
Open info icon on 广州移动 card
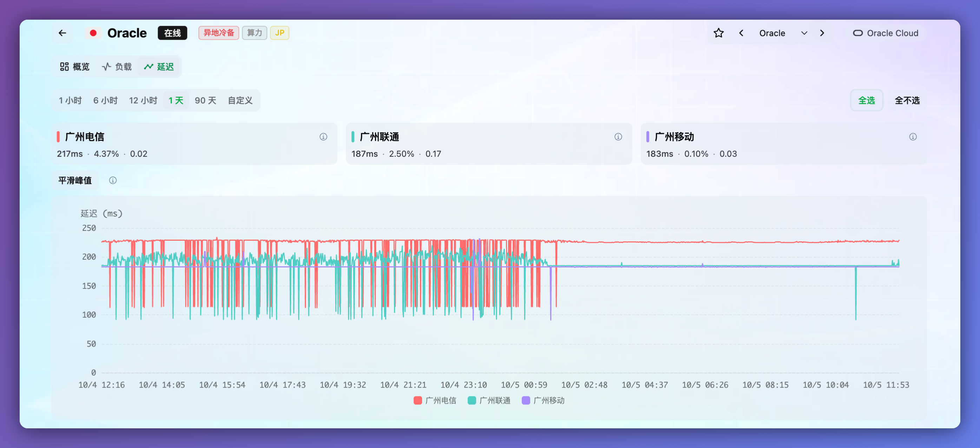(913, 137)
